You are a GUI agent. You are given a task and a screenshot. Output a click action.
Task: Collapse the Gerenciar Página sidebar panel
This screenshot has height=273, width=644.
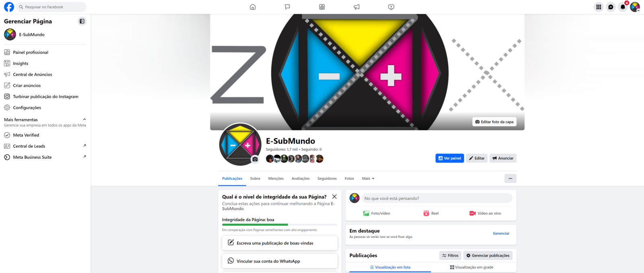[x=82, y=21]
